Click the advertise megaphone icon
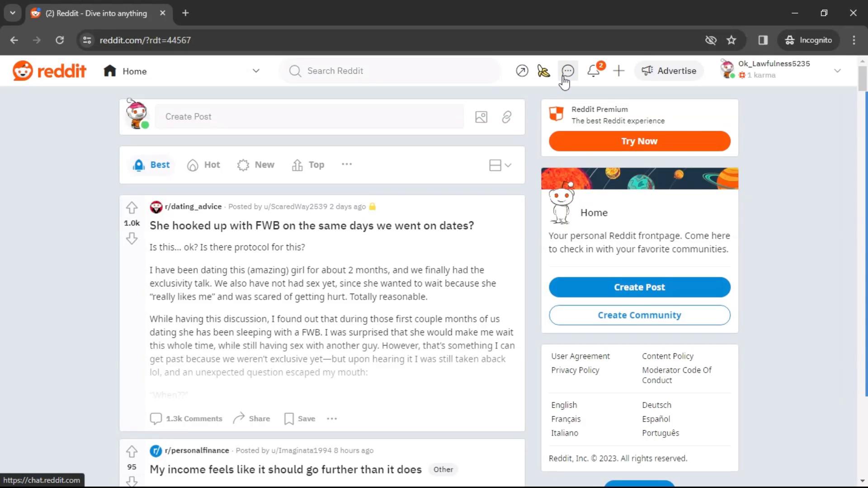 [x=647, y=70]
